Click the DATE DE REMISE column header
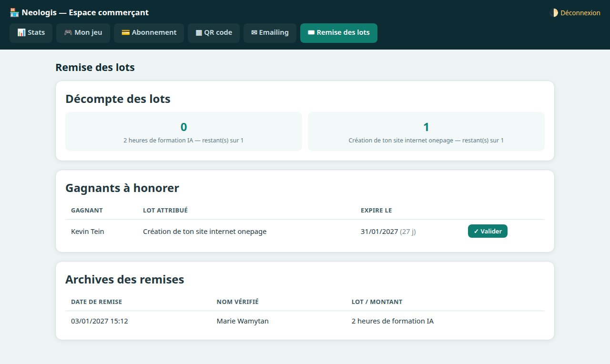 (x=96, y=302)
